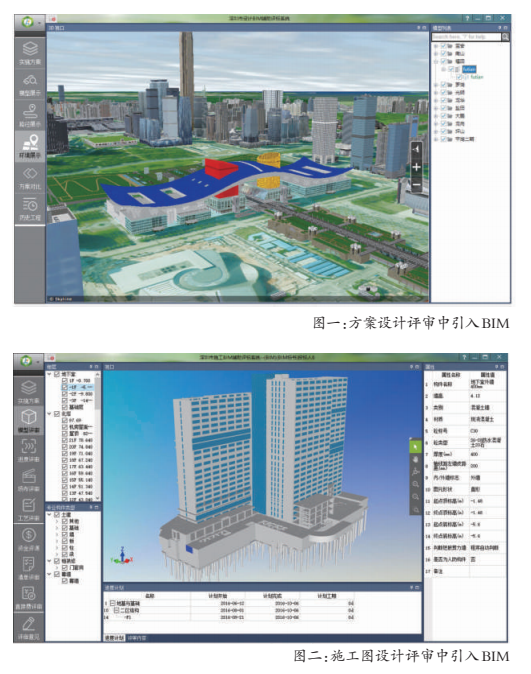Switch to the 进度计划 bottom tab
Image resolution: width=531 pixels, height=674 pixels.
point(114,638)
